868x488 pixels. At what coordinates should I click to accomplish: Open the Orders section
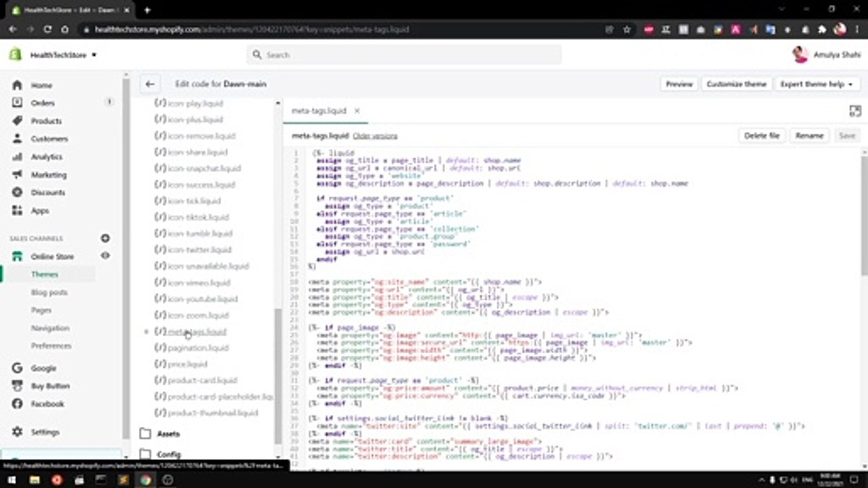coord(43,103)
